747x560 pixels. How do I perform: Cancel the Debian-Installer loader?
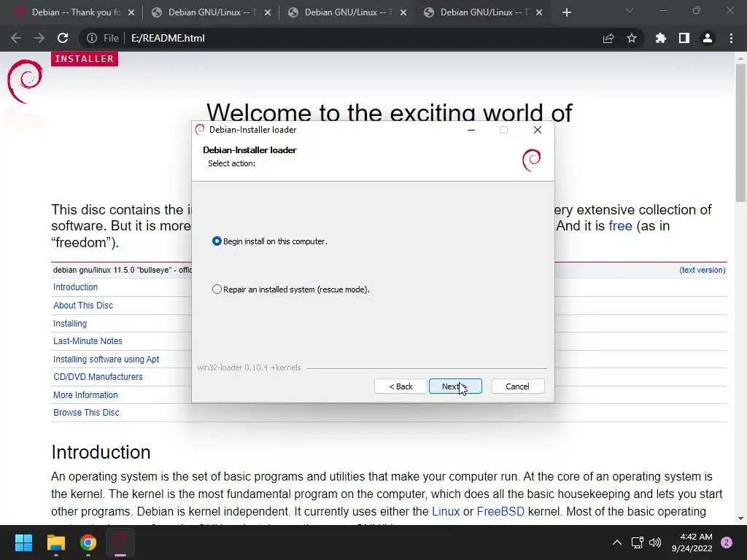(x=517, y=386)
